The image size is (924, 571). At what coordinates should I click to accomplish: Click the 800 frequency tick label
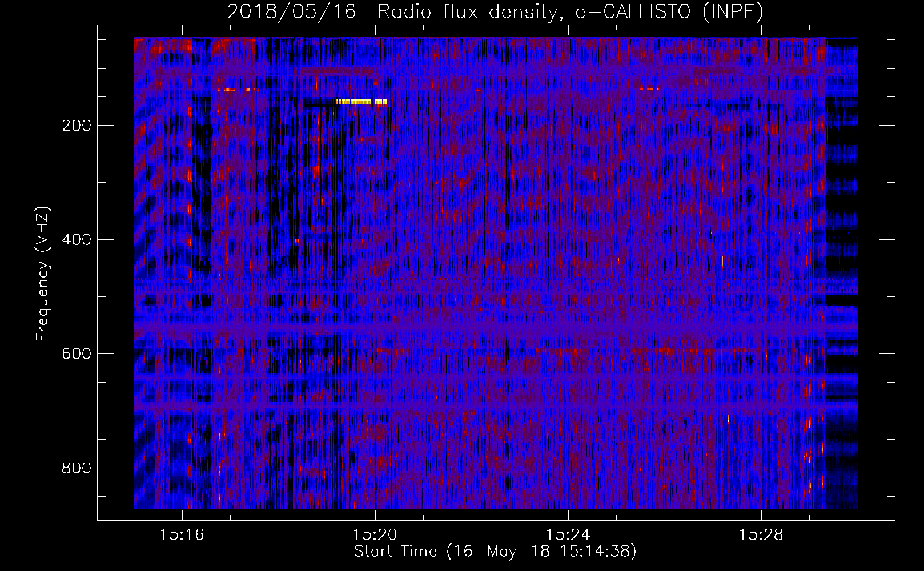[77, 468]
